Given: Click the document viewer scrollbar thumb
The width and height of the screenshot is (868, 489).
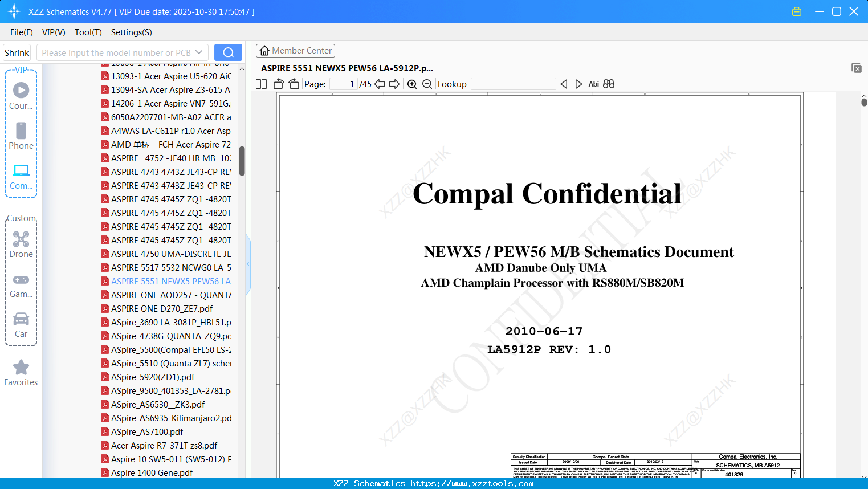Looking at the screenshot, I should [864, 102].
